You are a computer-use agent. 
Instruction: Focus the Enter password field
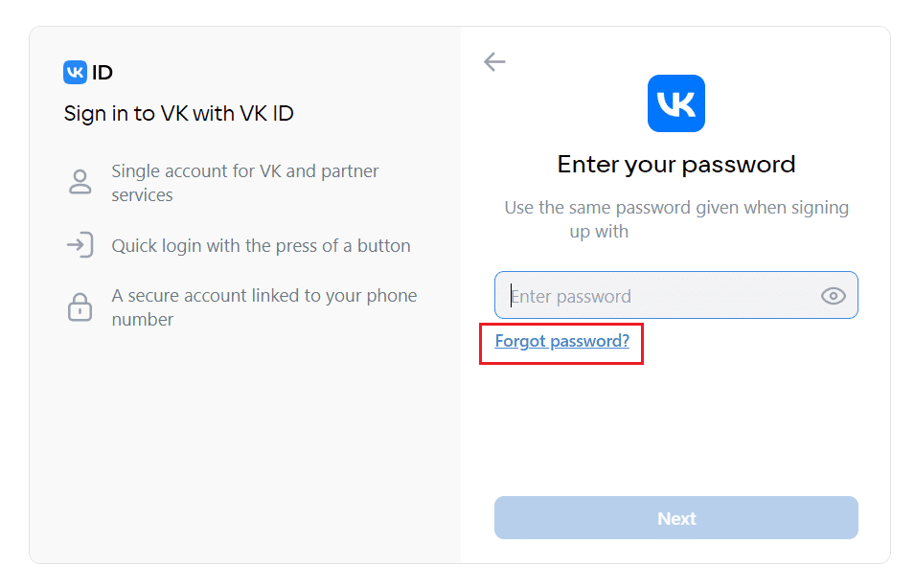click(675, 295)
